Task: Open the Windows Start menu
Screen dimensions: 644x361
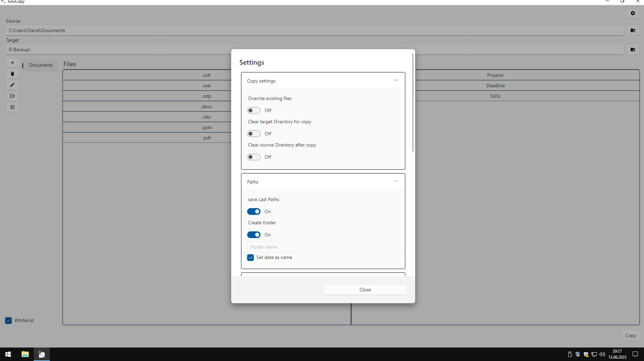Action: 8,354
